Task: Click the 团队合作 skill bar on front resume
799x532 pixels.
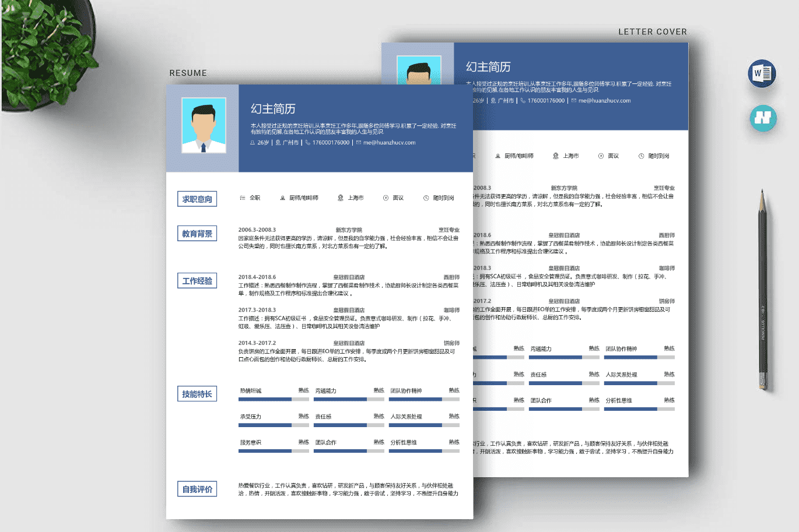Action: tap(349, 451)
